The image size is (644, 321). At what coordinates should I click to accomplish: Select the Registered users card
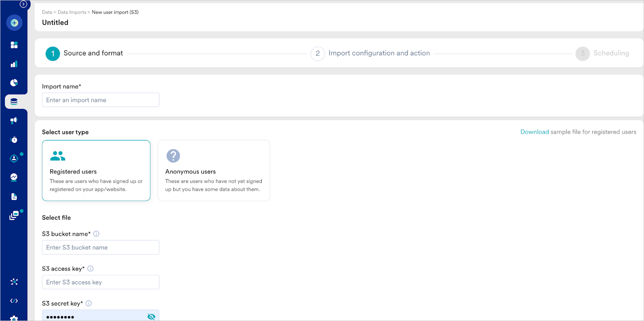pyautogui.click(x=96, y=171)
